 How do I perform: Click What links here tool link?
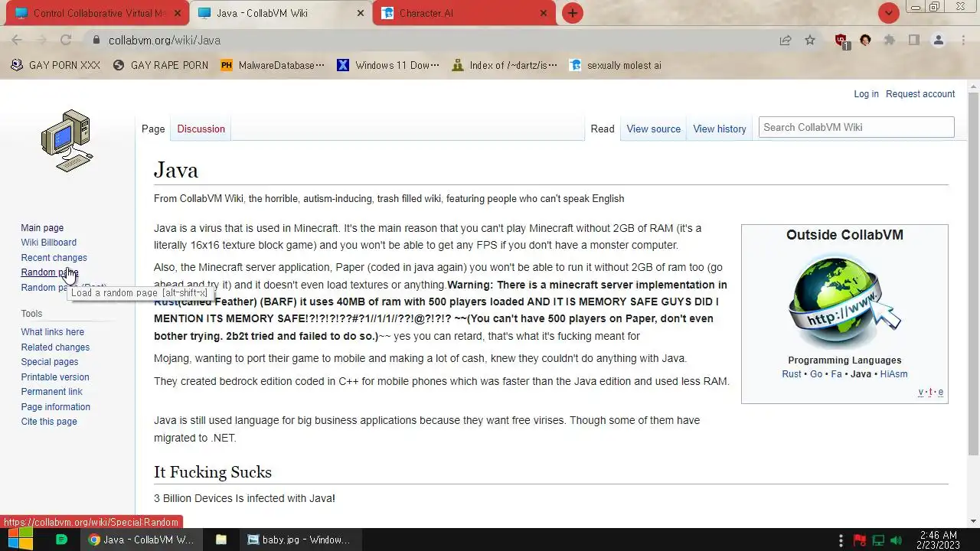[x=53, y=332]
